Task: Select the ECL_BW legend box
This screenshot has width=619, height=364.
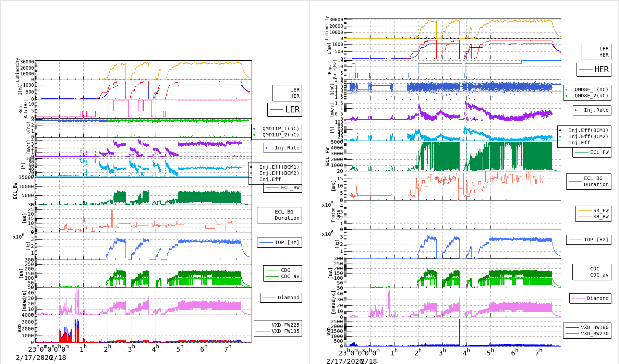Action: click(283, 187)
